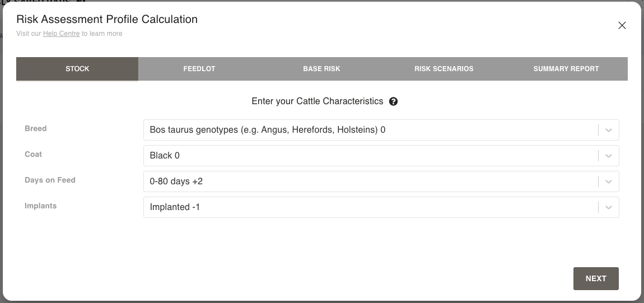Select the Stock tab
Screen dimensions: 644x303
click(x=77, y=69)
